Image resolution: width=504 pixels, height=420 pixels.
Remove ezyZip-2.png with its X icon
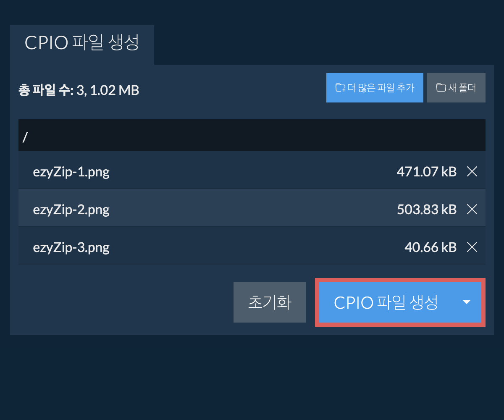[x=472, y=209]
